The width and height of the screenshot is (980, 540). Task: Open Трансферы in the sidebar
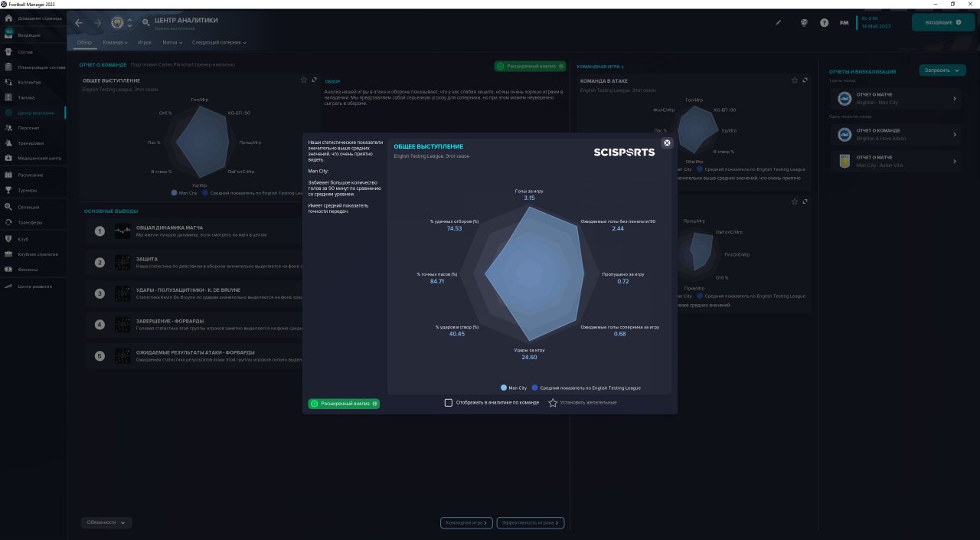pyautogui.click(x=33, y=222)
